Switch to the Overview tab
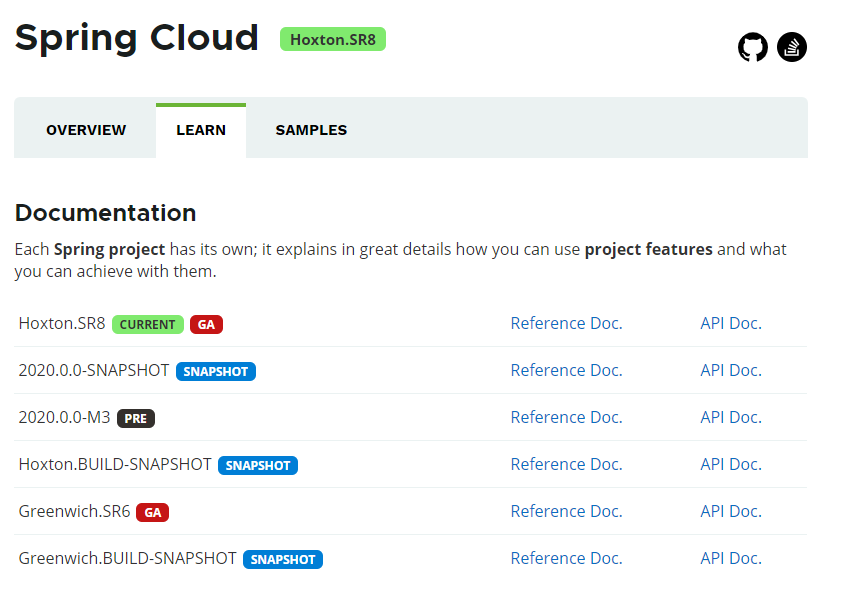This screenshot has height=609, width=847. (86, 130)
